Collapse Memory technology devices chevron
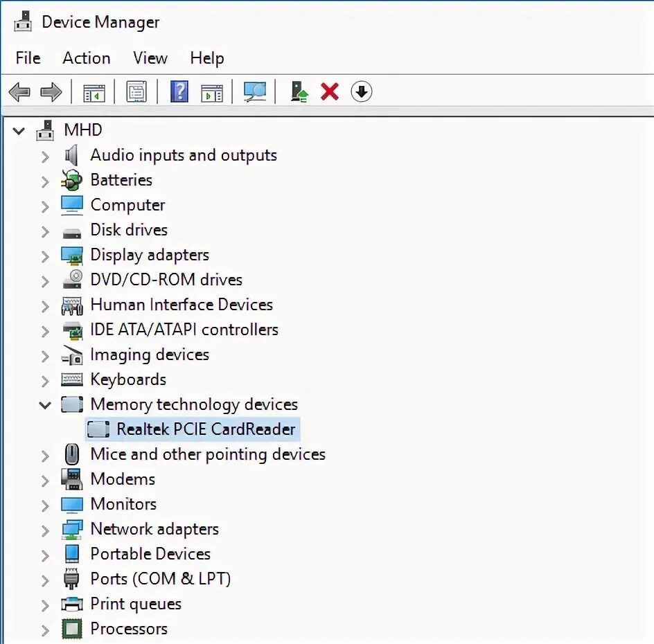654x644 pixels. pos(45,405)
